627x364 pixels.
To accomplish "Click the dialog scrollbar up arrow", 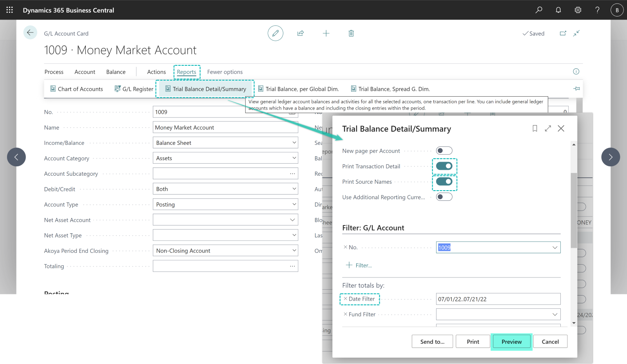I will point(574,145).
